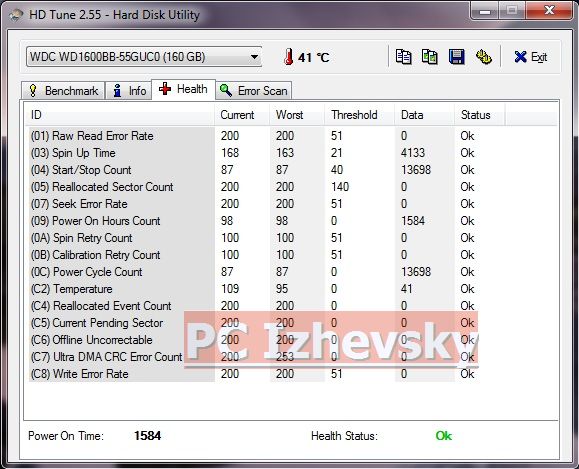Select the Health tab

tap(184, 89)
